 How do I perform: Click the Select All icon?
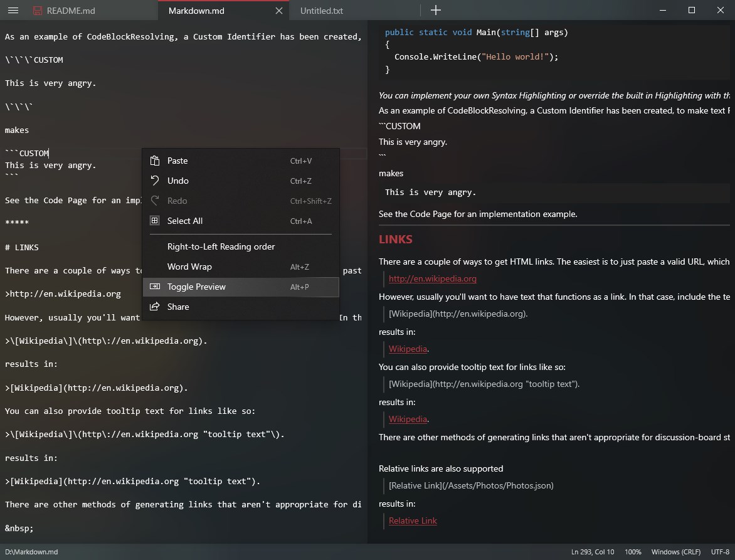coord(154,221)
